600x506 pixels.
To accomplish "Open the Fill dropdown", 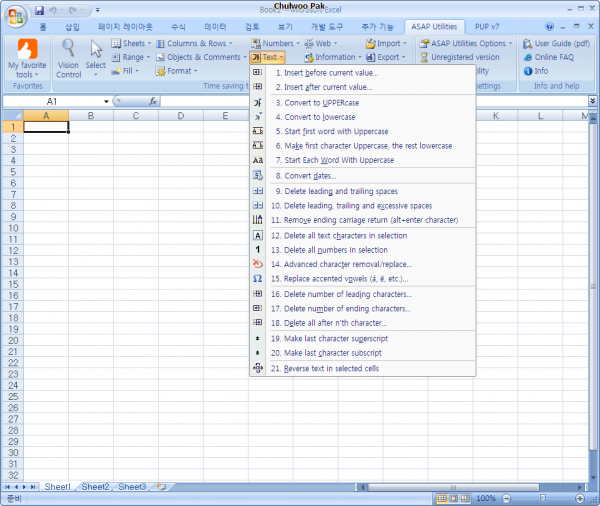I will (x=125, y=71).
